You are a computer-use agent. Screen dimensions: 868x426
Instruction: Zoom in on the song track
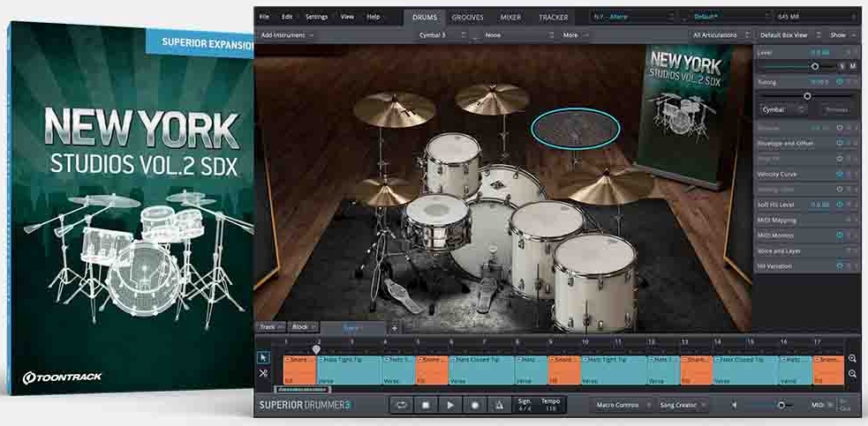[852, 358]
